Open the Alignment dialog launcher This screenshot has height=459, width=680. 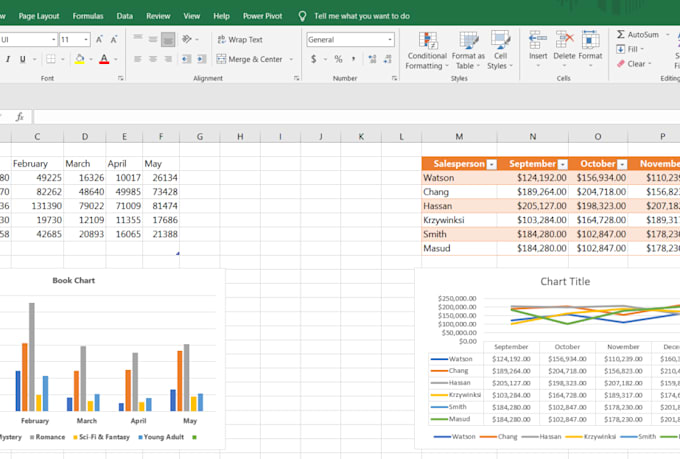tap(297, 78)
